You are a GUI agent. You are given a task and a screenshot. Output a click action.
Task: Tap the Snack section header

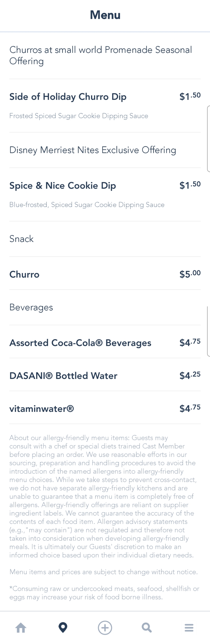pos(21,239)
